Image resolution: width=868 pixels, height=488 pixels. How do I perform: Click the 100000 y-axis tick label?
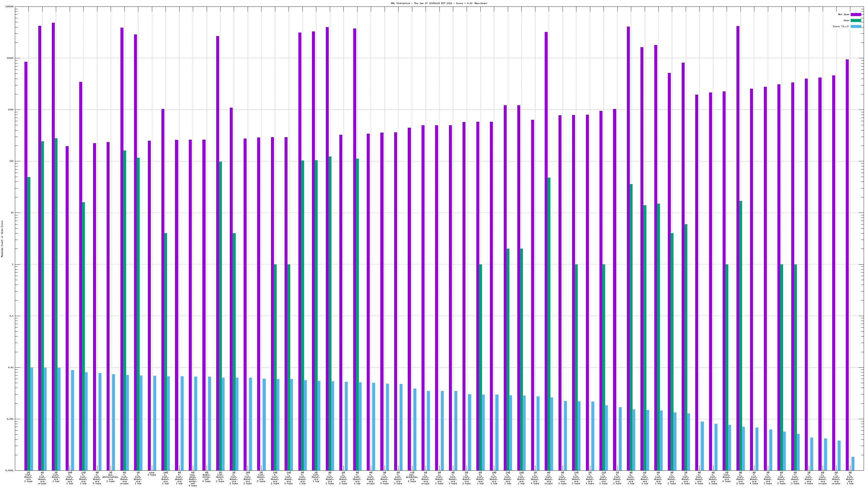pyautogui.click(x=9, y=7)
